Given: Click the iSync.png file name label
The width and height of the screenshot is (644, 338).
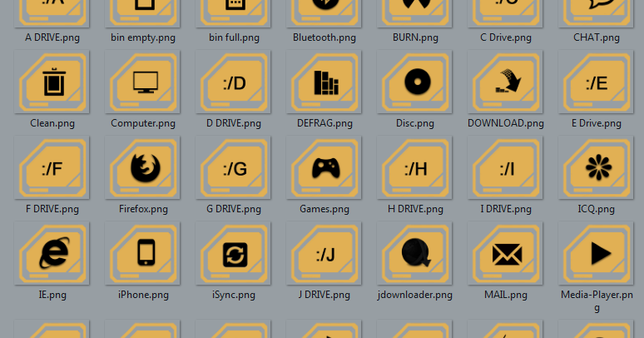Looking at the screenshot, I should click(x=234, y=295).
